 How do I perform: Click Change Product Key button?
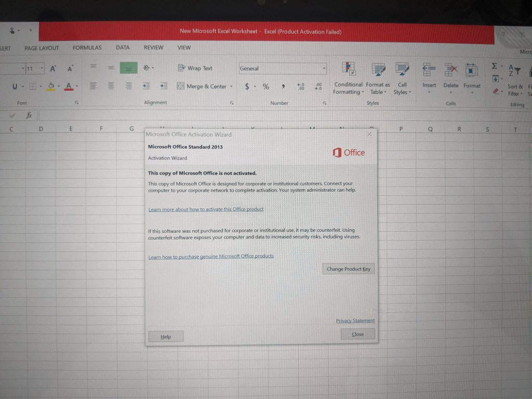(349, 269)
